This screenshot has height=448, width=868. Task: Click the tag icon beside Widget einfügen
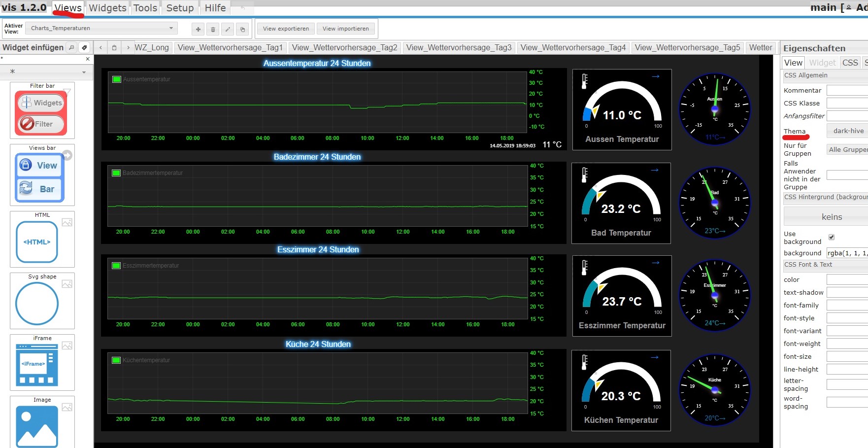pyautogui.click(x=84, y=48)
